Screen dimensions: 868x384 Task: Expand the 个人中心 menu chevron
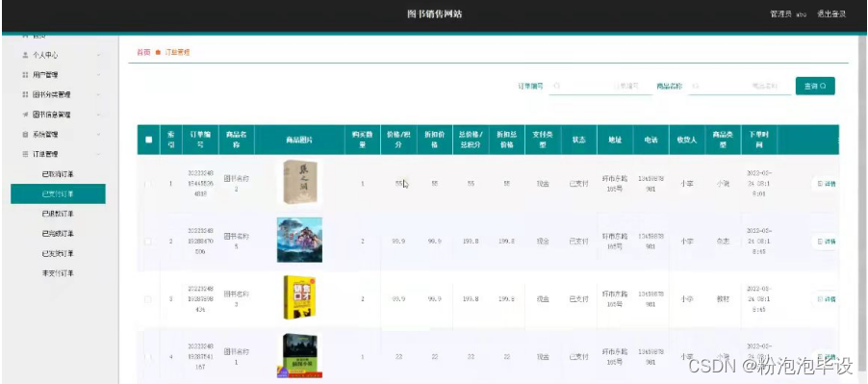coord(98,55)
